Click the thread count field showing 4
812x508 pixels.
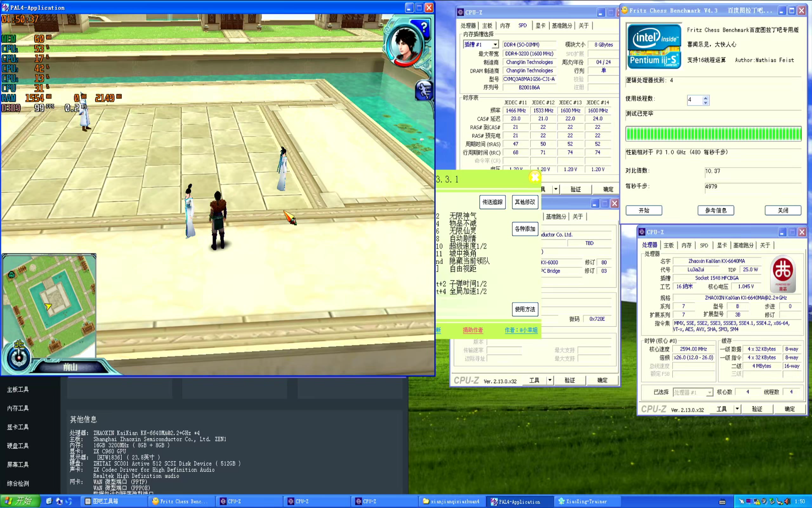(695, 100)
